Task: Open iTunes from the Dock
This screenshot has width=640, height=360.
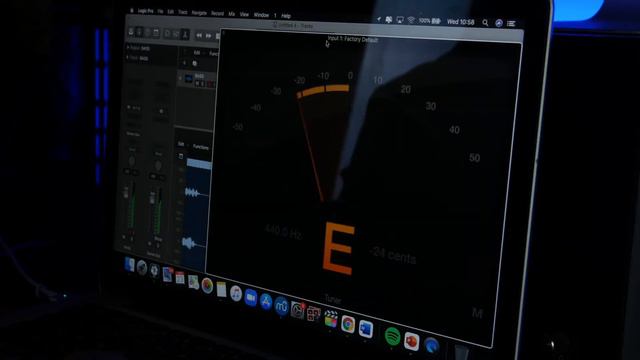Action: (236, 293)
